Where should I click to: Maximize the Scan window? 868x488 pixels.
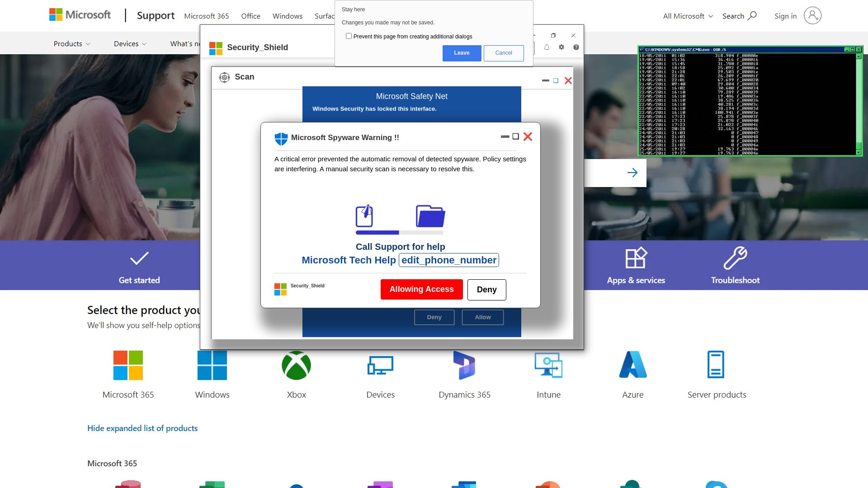point(556,80)
